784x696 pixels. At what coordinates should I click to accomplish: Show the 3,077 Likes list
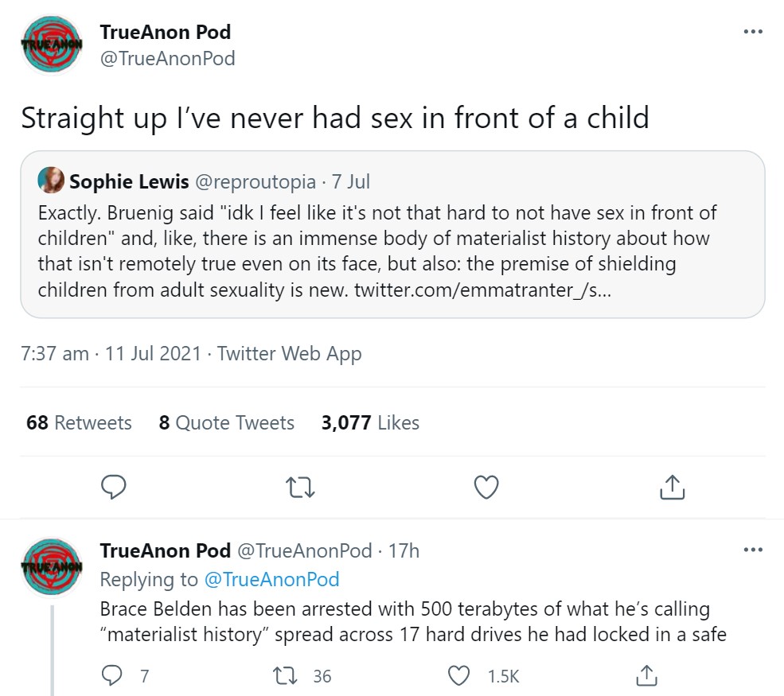click(370, 422)
